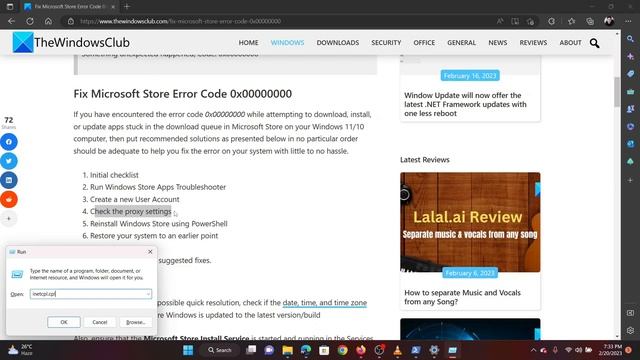Click Cancel in the Run dialog

100,322
